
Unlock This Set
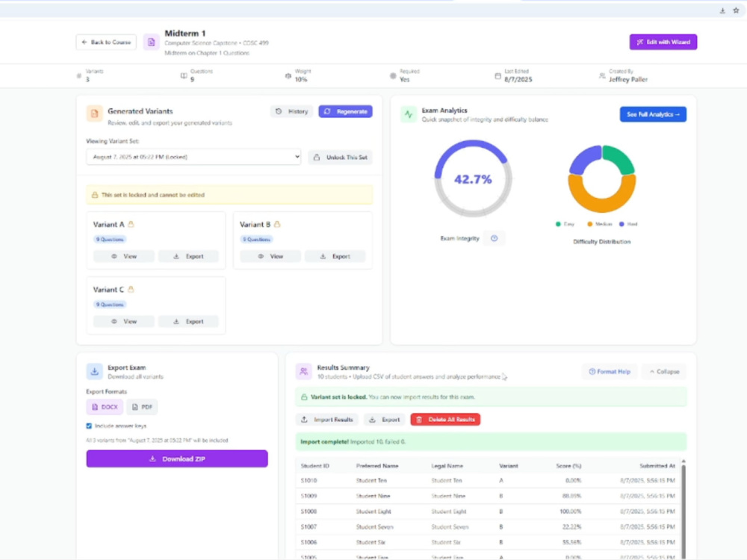tap(340, 157)
